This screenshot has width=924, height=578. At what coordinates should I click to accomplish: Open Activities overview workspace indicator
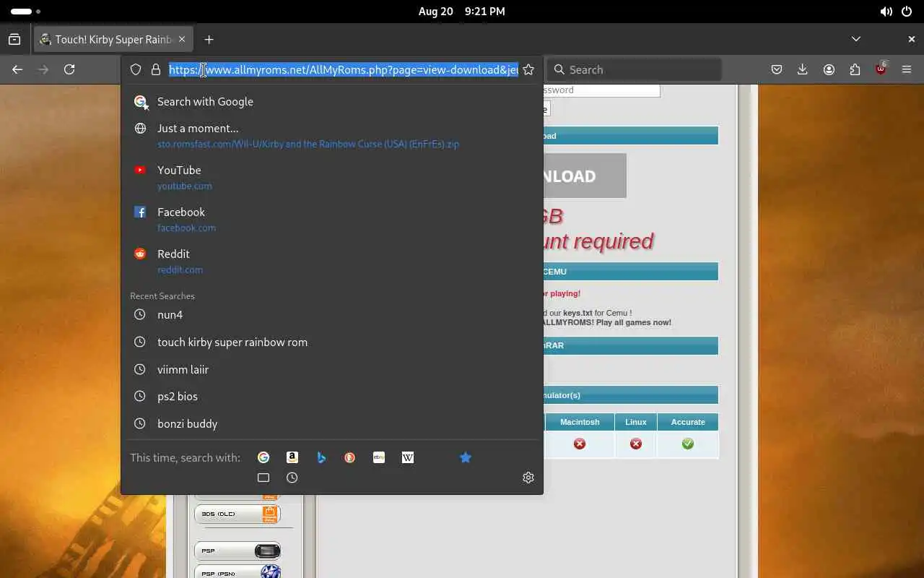pyautogui.click(x=25, y=12)
